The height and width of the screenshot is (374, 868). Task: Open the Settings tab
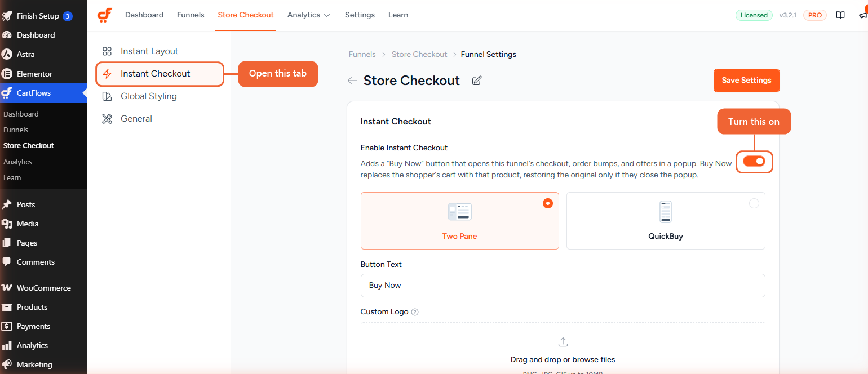(x=360, y=15)
